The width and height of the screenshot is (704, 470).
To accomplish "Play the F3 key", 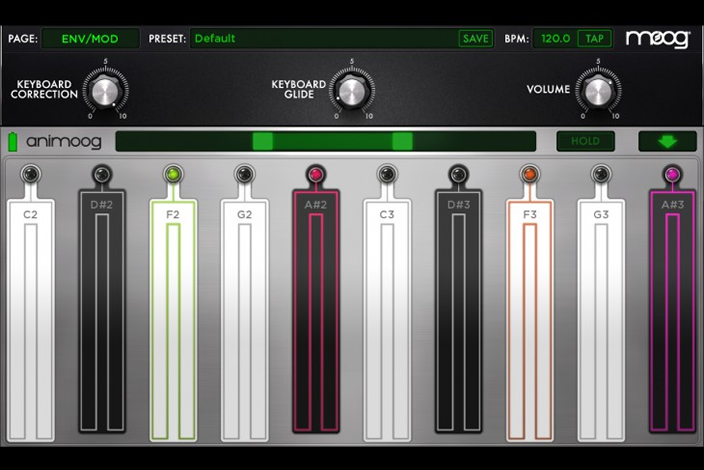I will point(530,321).
